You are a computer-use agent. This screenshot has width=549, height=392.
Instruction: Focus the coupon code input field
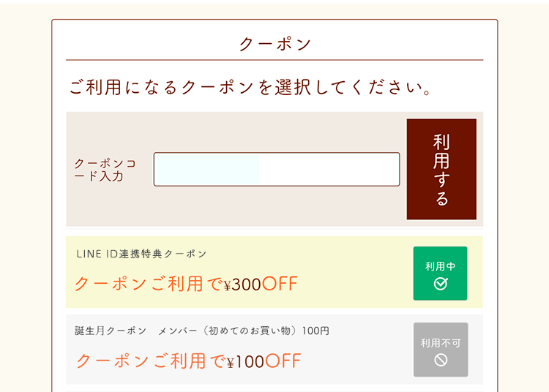276,170
